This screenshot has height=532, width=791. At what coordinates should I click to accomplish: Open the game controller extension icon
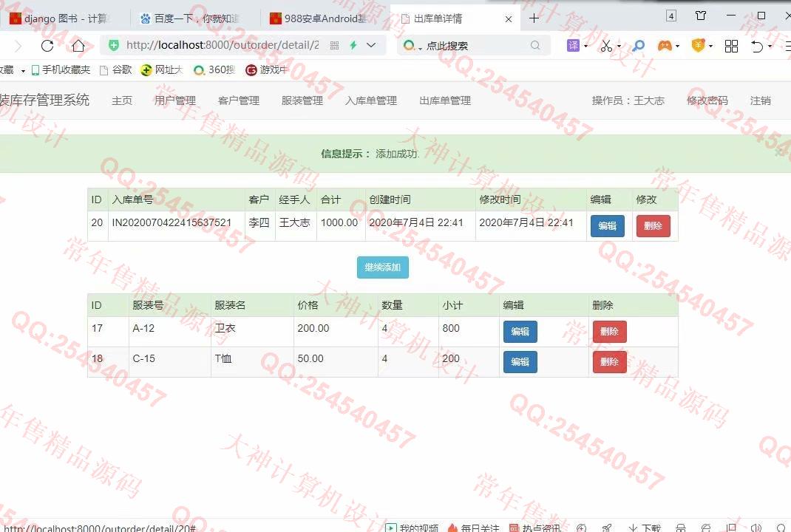tap(665, 46)
